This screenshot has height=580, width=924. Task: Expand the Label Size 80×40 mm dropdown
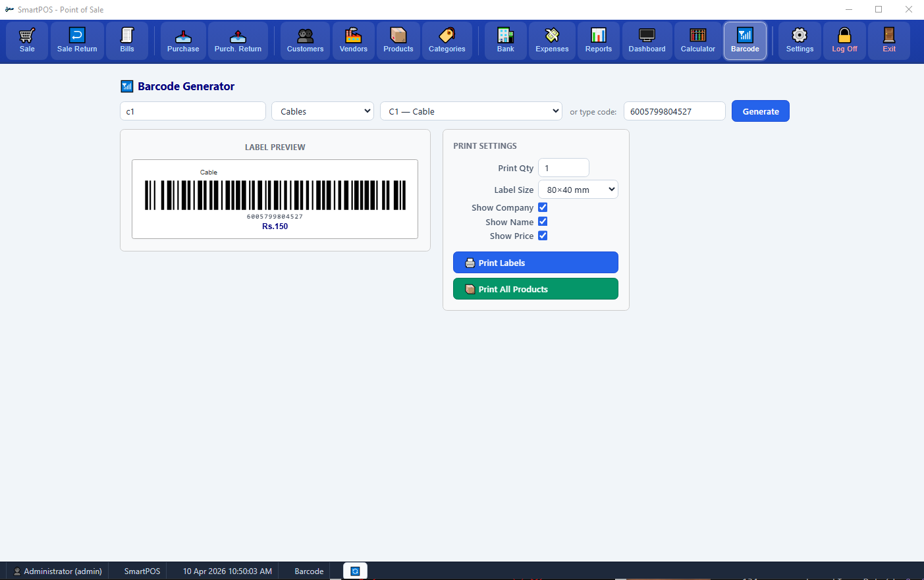pyautogui.click(x=578, y=190)
